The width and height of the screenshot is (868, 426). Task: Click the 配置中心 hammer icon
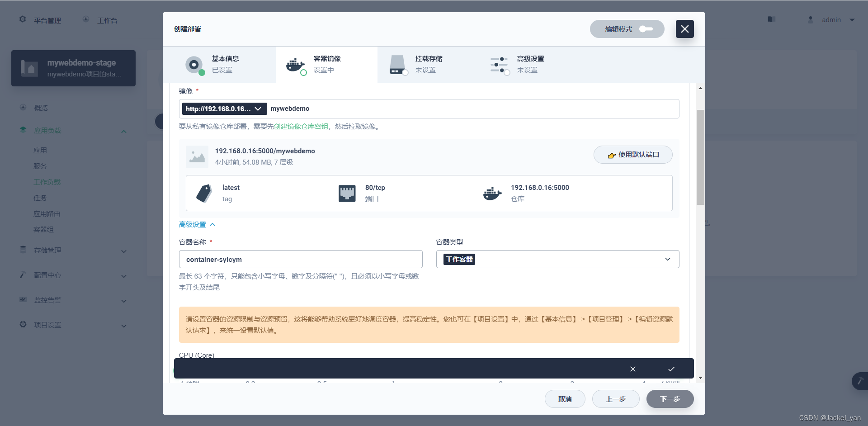pyautogui.click(x=23, y=275)
